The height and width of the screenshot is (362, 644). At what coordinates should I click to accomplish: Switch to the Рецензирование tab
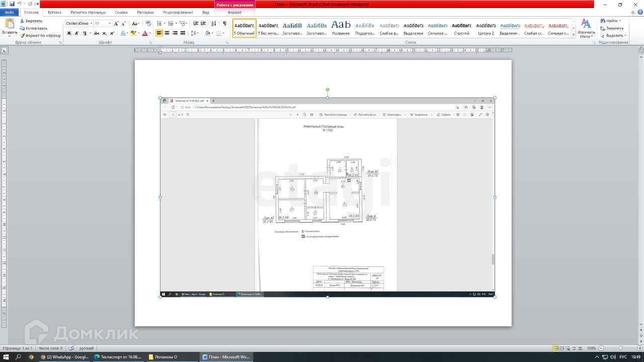[x=178, y=12]
